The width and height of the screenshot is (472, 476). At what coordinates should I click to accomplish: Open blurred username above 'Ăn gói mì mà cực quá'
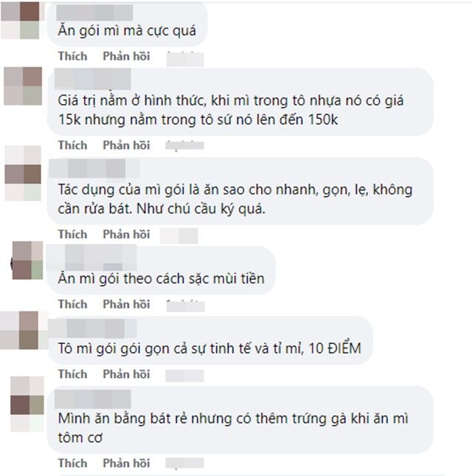pos(94,13)
